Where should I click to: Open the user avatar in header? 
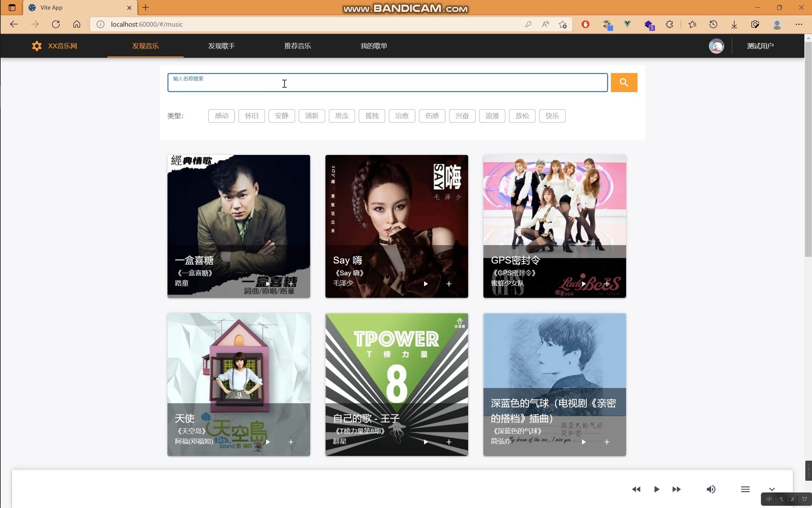pyautogui.click(x=716, y=46)
